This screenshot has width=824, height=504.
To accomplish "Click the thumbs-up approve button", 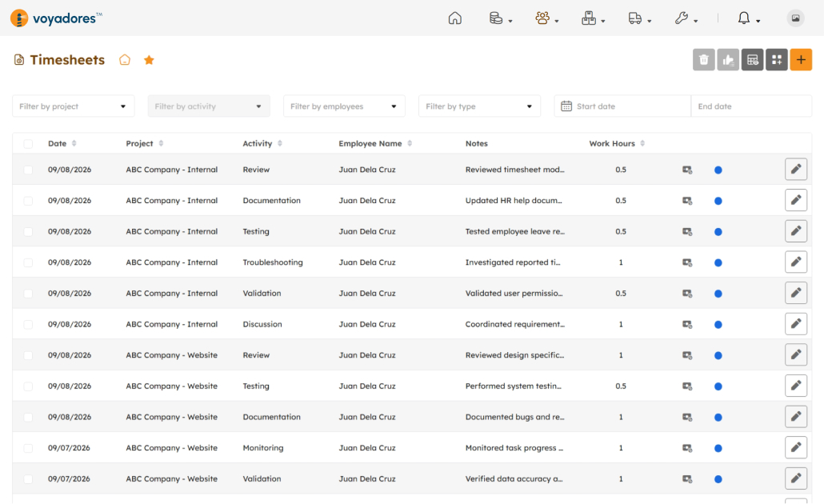I will click(x=728, y=60).
